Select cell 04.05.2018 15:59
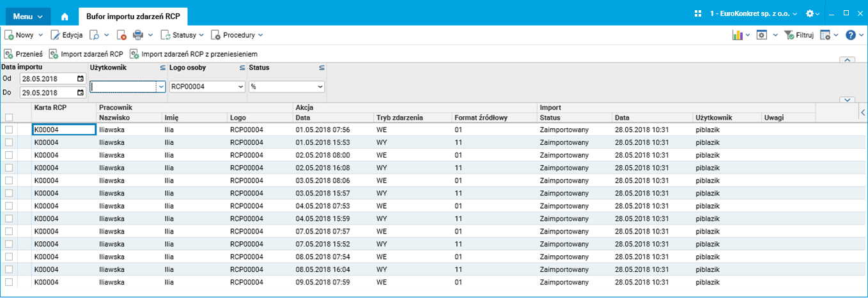This screenshot has height=298, width=868. pos(332,218)
